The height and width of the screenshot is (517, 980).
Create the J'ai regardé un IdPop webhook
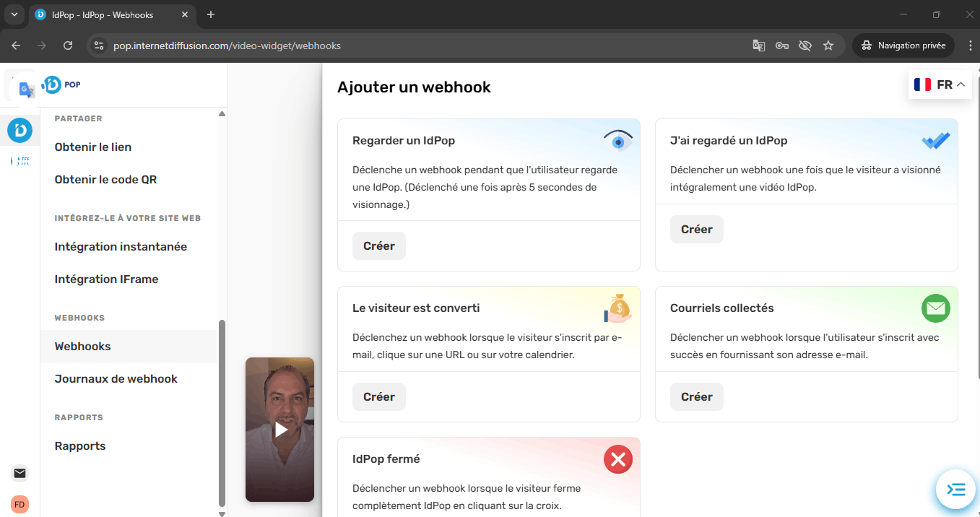[697, 229]
